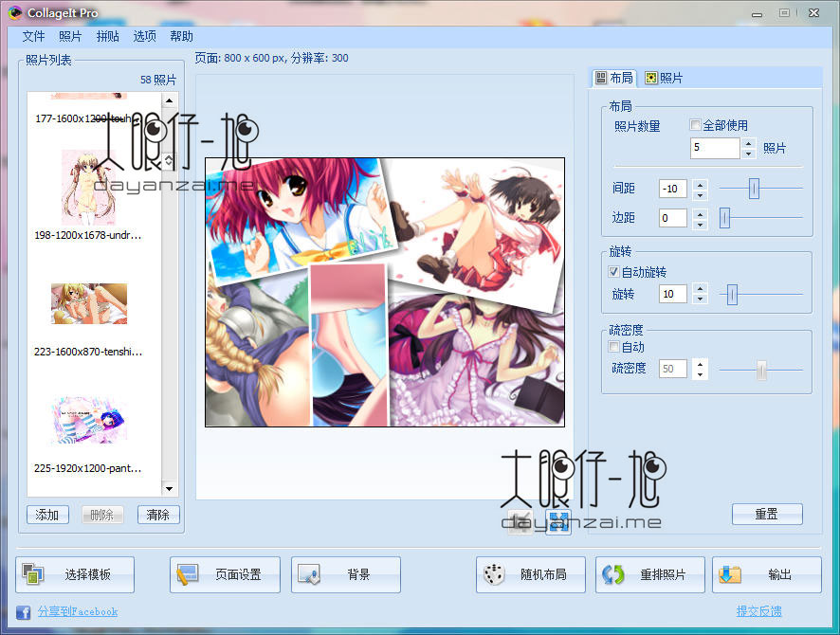Image resolution: width=840 pixels, height=635 pixels.
Task: Click the 删除 button
Action: (x=102, y=515)
